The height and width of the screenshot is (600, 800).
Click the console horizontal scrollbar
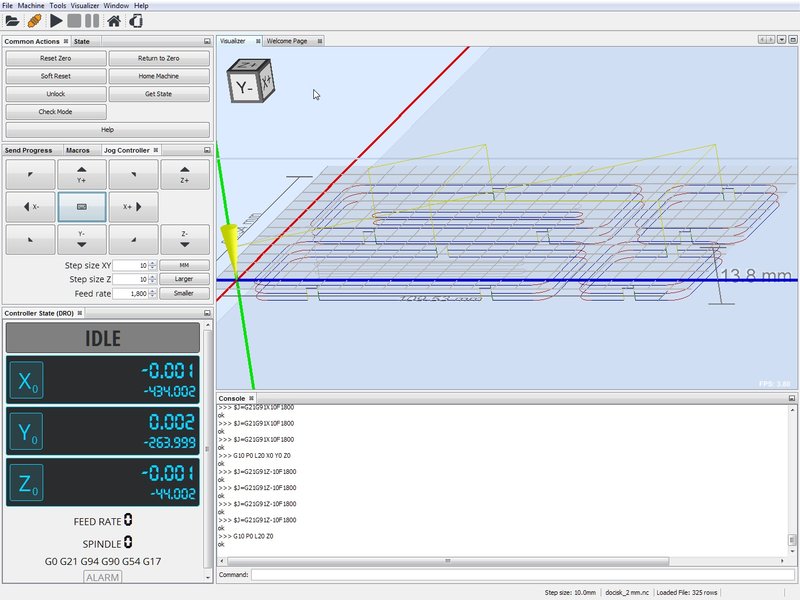pyautogui.click(x=447, y=561)
